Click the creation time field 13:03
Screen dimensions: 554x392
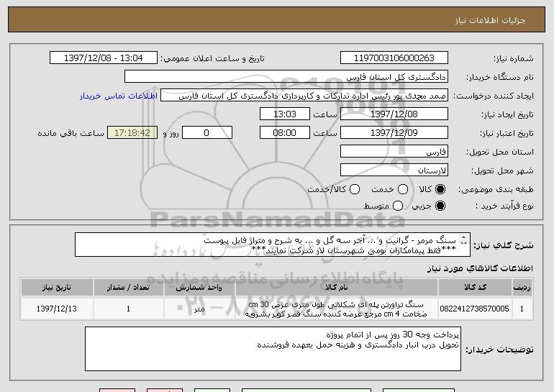click(285, 114)
